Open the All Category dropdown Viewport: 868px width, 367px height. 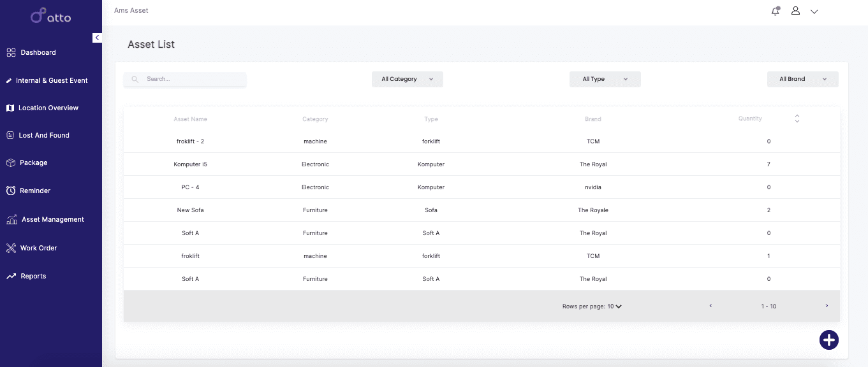[408, 79]
